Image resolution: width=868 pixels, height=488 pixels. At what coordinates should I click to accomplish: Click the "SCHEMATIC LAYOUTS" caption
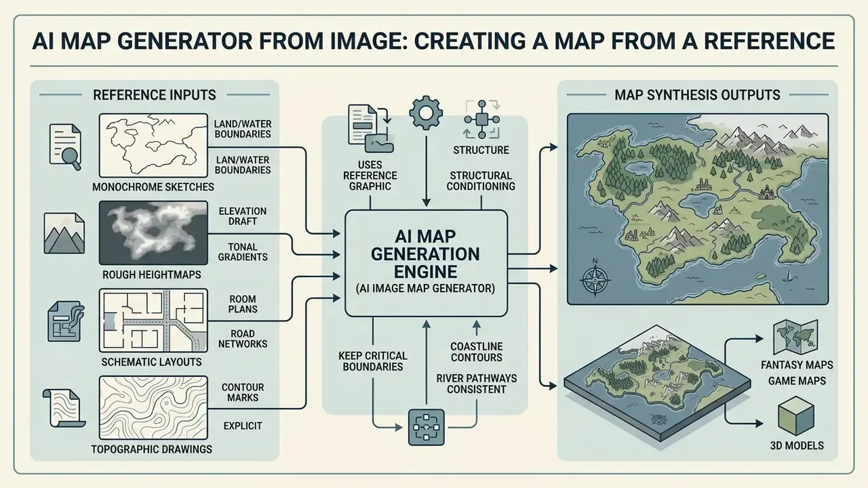tap(151, 362)
